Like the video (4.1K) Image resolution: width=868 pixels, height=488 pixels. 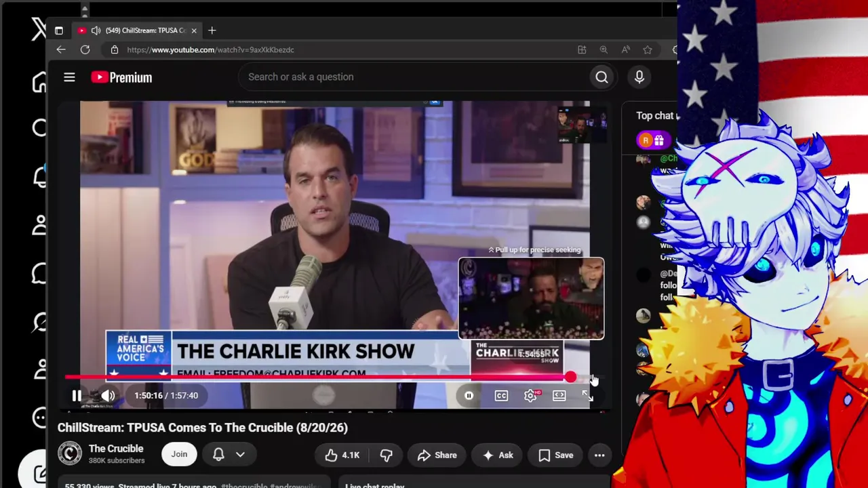pyautogui.click(x=342, y=455)
